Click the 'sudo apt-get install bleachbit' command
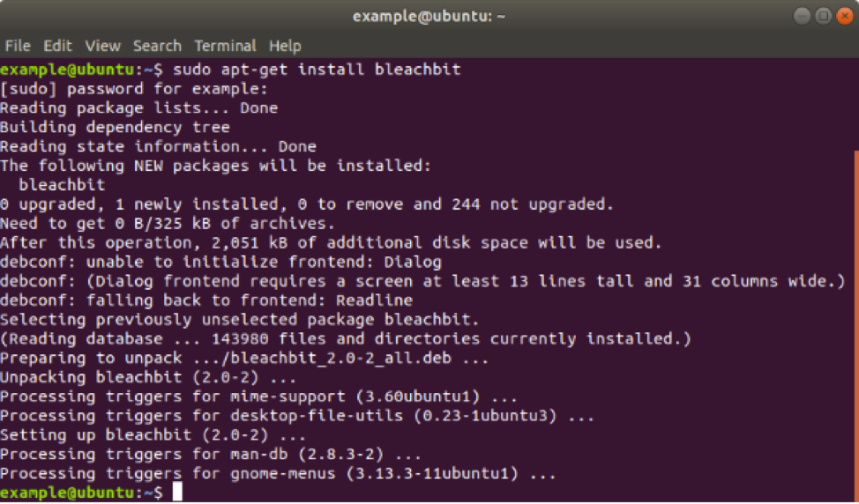Image resolution: width=859 pixels, height=504 pixels. click(x=317, y=70)
